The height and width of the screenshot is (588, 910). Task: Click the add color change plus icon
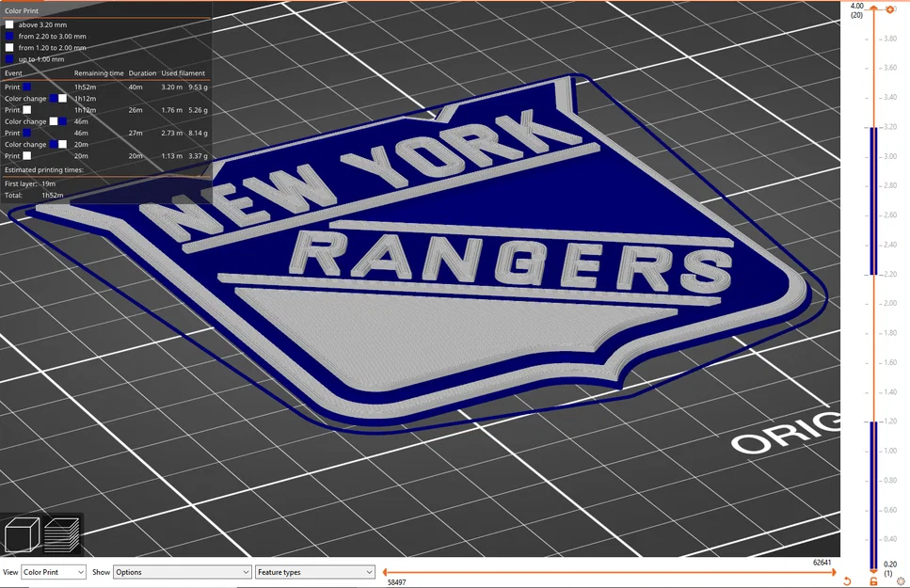(889, 9)
